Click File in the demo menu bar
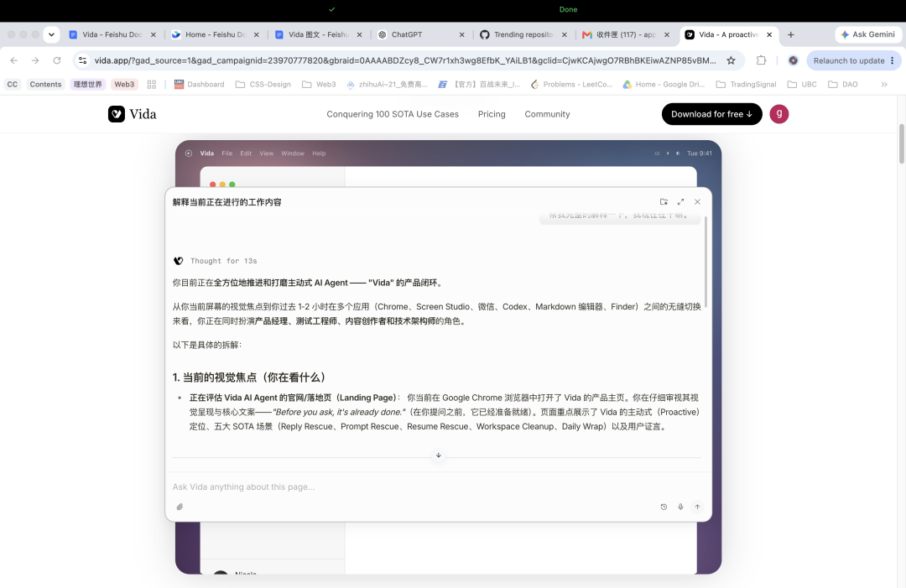The height and width of the screenshot is (588, 906). (x=227, y=154)
